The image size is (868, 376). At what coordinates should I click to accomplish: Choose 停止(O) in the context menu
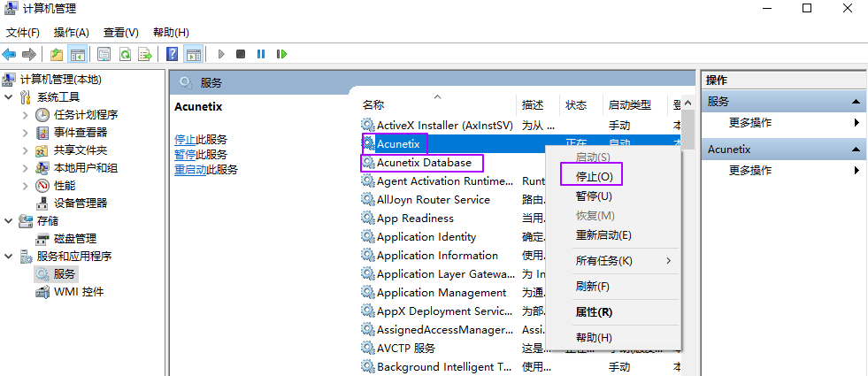[x=593, y=177]
